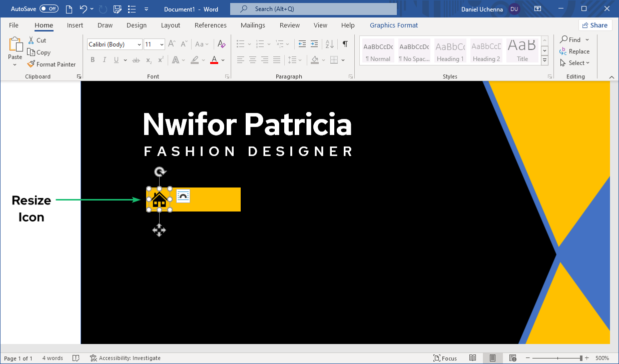Open the font size dropdown
This screenshot has width=619, height=364.
pyautogui.click(x=162, y=44)
